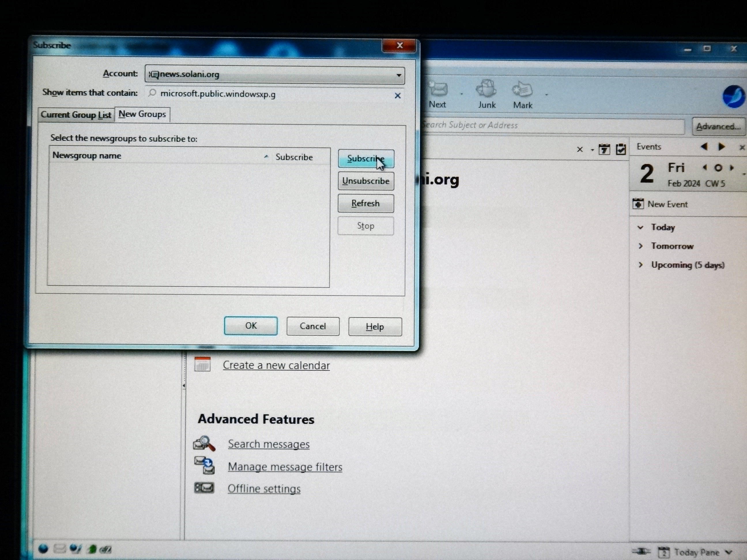The image size is (747, 560).
Task: Click the Today Pane calendar icon
Action: 664,552
